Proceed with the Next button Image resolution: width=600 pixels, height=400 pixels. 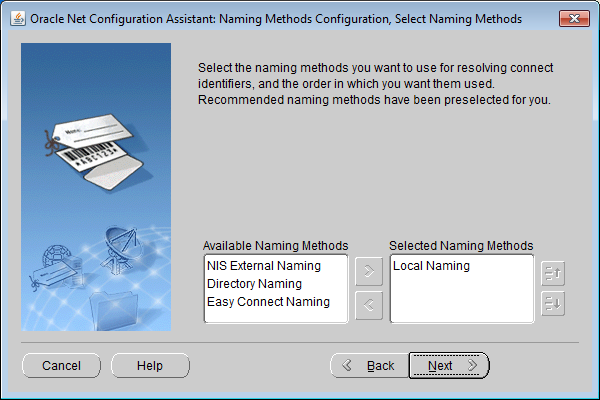pos(449,366)
